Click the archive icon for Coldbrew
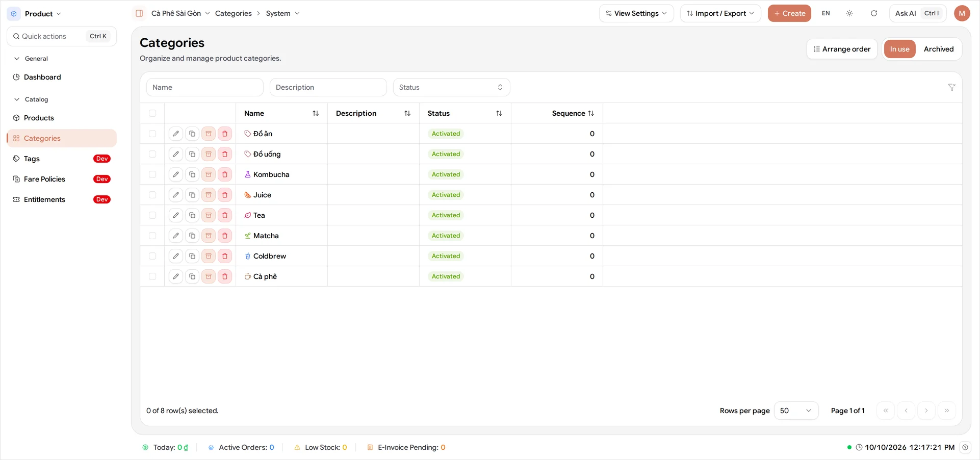This screenshot has width=980, height=460. pos(209,256)
